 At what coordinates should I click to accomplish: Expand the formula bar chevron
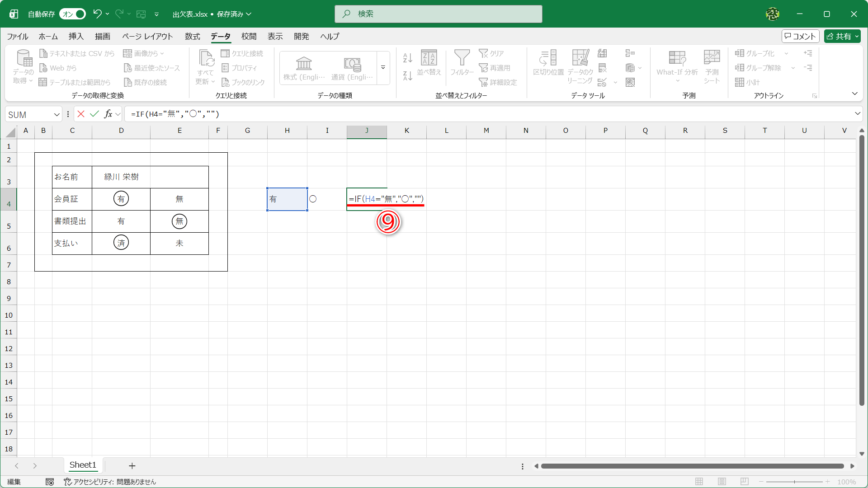pos(857,113)
